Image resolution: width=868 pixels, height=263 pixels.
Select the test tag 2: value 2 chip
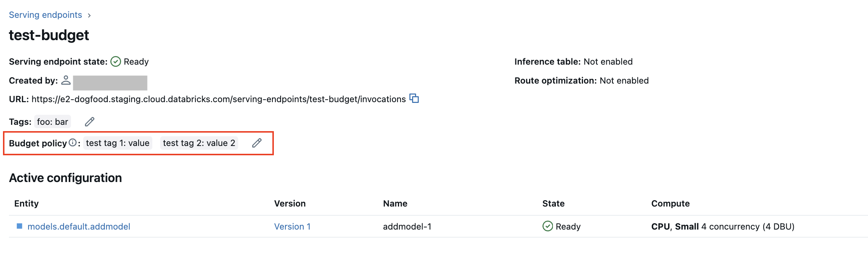199,143
